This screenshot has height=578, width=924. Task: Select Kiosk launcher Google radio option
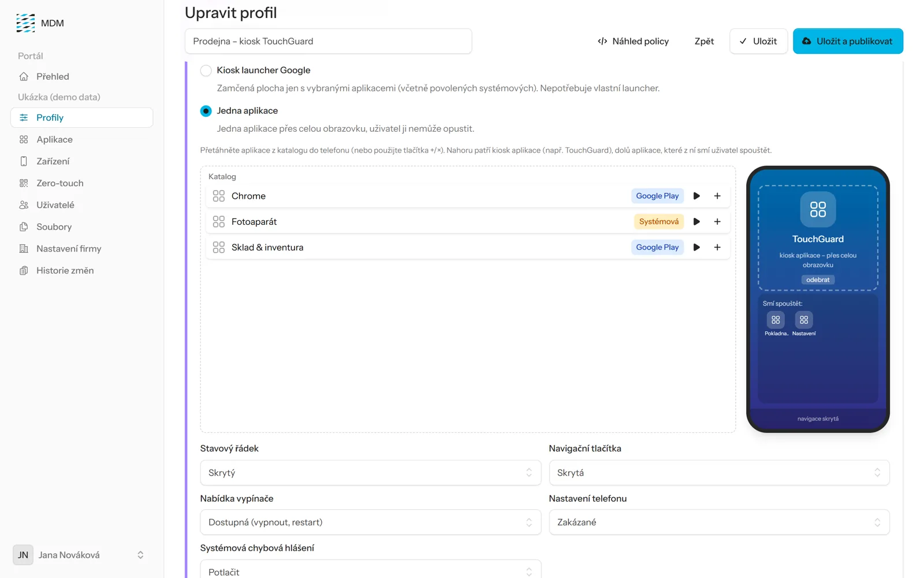pos(206,71)
